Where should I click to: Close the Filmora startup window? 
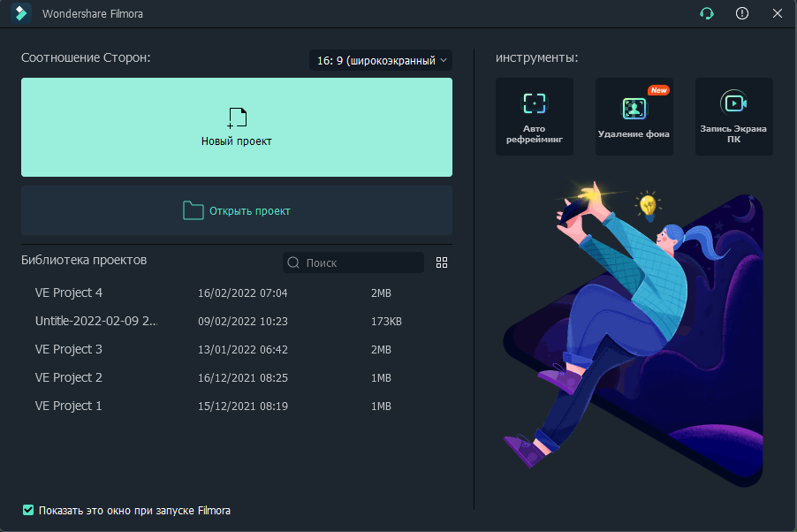point(778,13)
